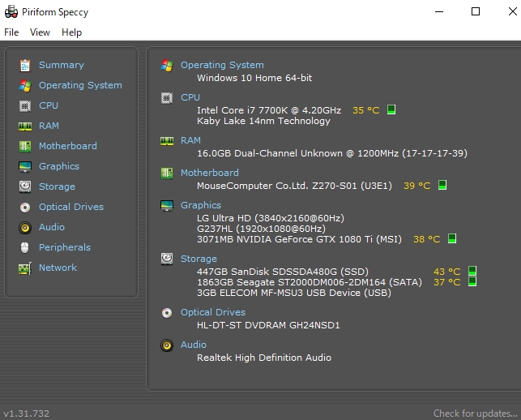Click the CPU chip icon in sidebar
Viewport: 521px width, 420px height.
25,106
